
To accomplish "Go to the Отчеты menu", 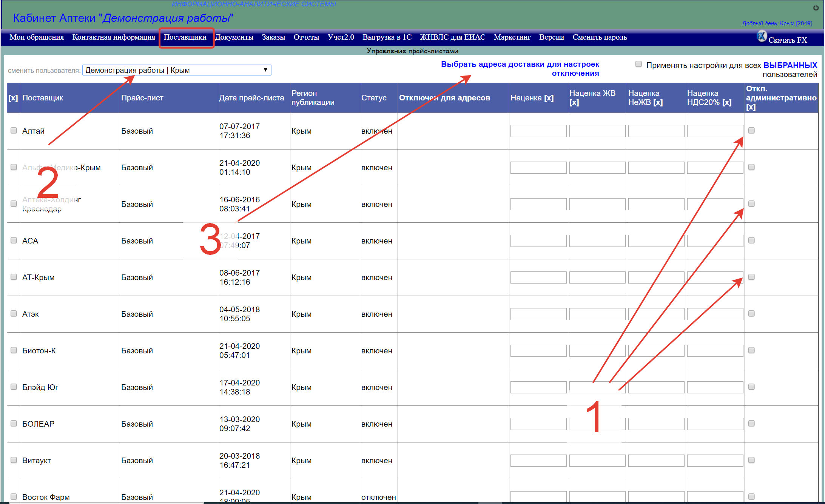I will pos(306,37).
